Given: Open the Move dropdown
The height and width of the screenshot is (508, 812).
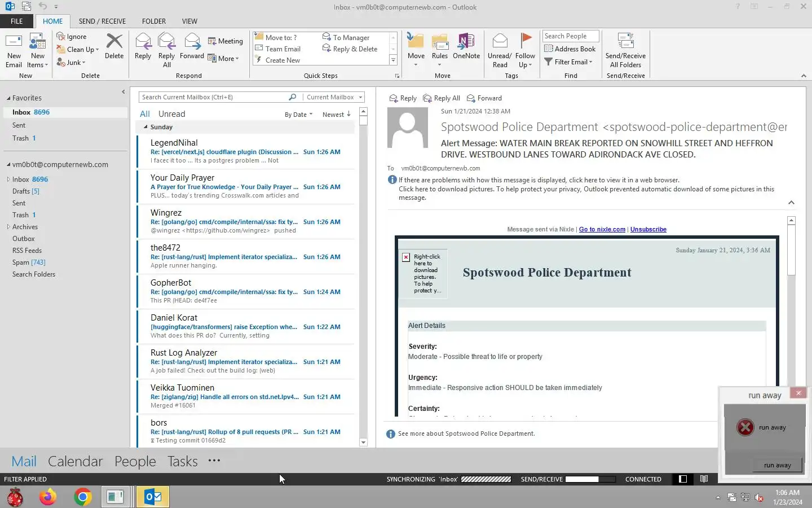Looking at the screenshot, I should [x=416, y=50].
